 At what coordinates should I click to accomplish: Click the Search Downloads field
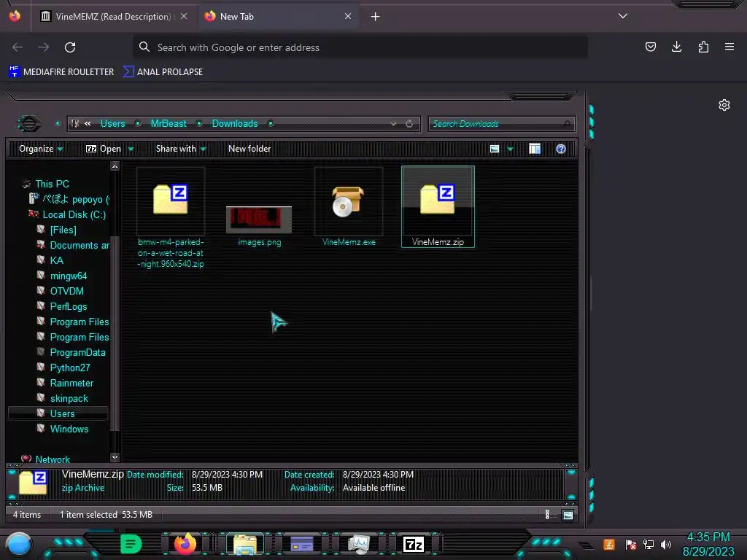pos(502,124)
